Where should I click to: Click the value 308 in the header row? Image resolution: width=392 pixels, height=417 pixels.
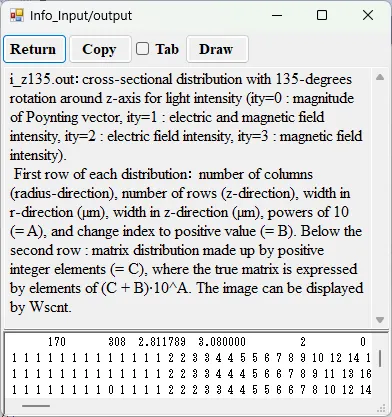(117, 342)
